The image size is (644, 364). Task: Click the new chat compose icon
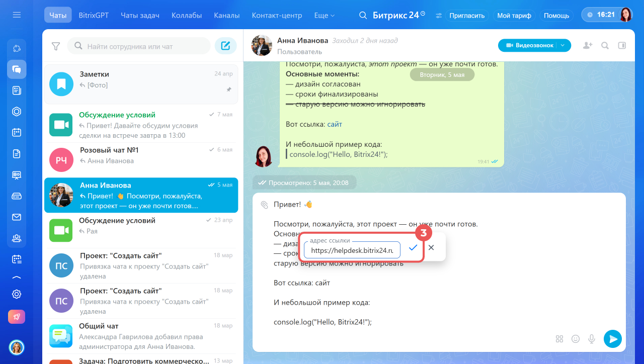pos(226,46)
